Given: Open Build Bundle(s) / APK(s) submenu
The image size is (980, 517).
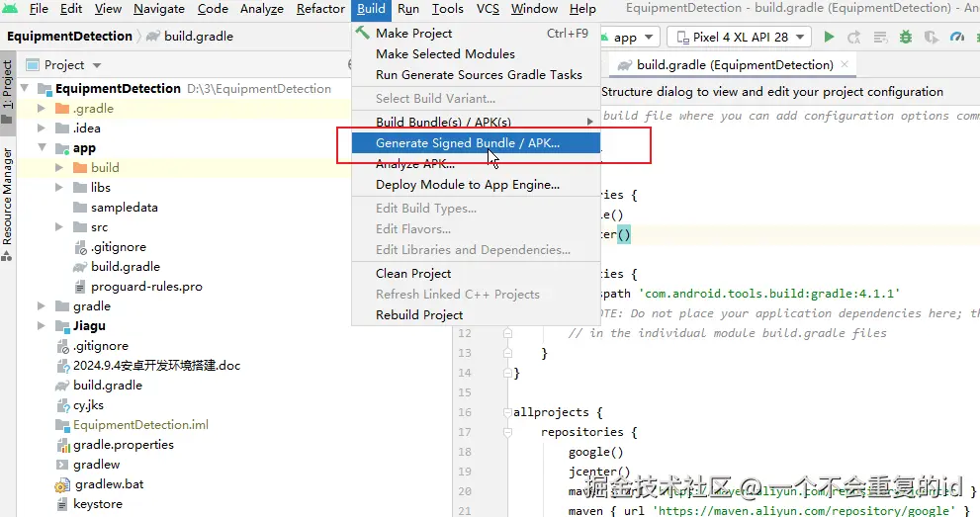Looking at the screenshot, I should 476,122.
